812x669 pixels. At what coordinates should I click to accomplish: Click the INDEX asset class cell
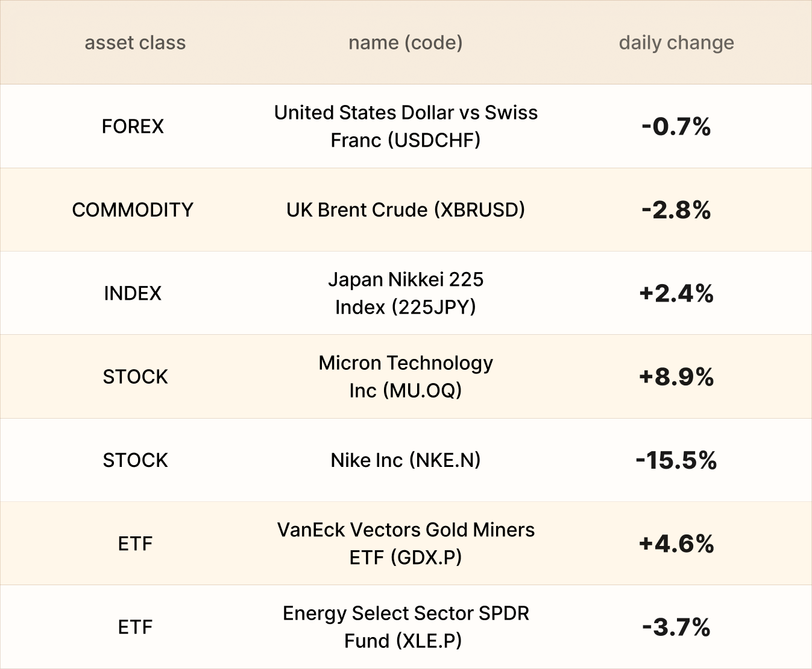133,293
